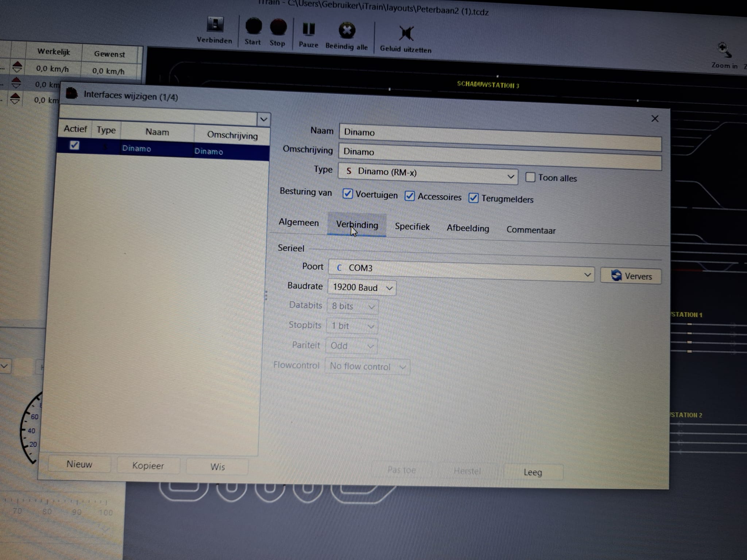
Task: Click the Pauze toolbar icon
Action: [309, 30]
